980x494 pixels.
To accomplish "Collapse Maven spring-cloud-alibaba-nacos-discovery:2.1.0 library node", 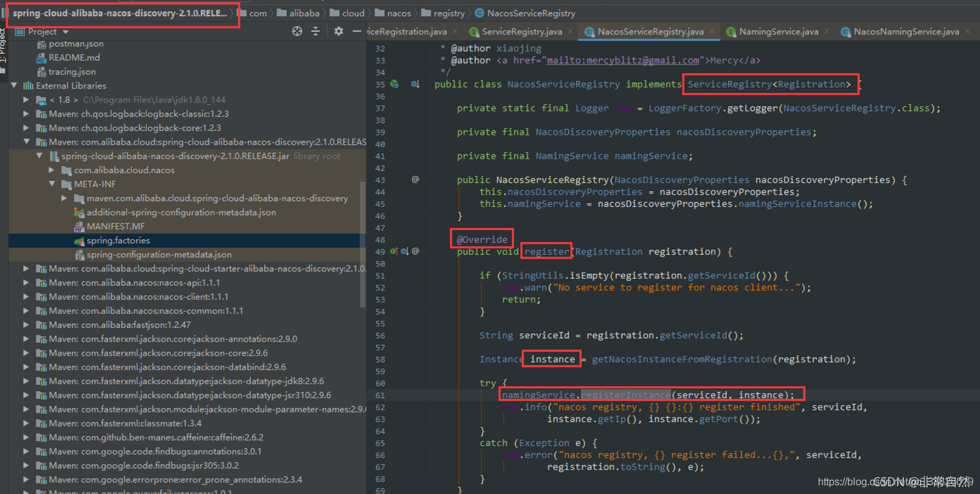I will tap(26, 142).
